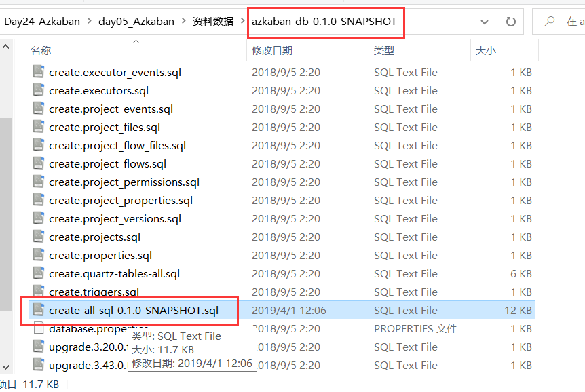
Task: Navigate to 资料数据 breadcrumb
Action: click(x=213, y=22)
